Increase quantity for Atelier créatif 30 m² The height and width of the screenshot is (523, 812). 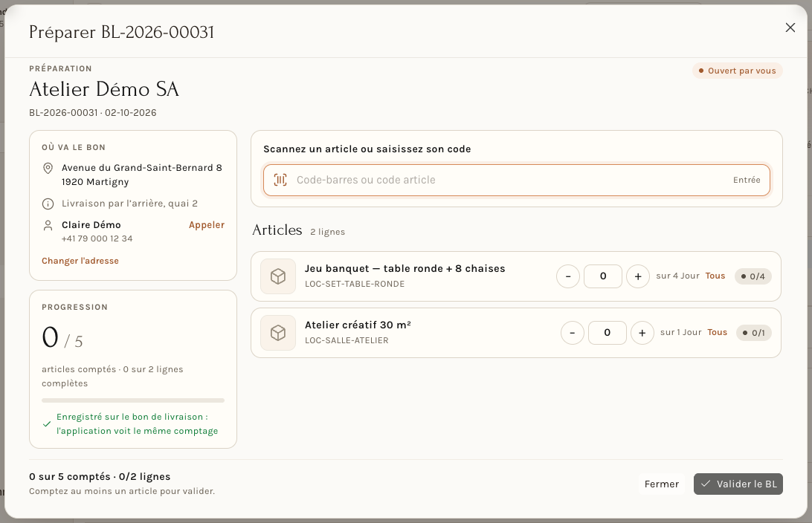point(642,333)
